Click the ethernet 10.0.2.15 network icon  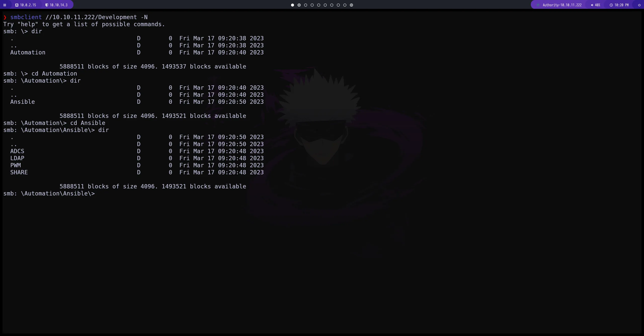(x=17, y=5)
